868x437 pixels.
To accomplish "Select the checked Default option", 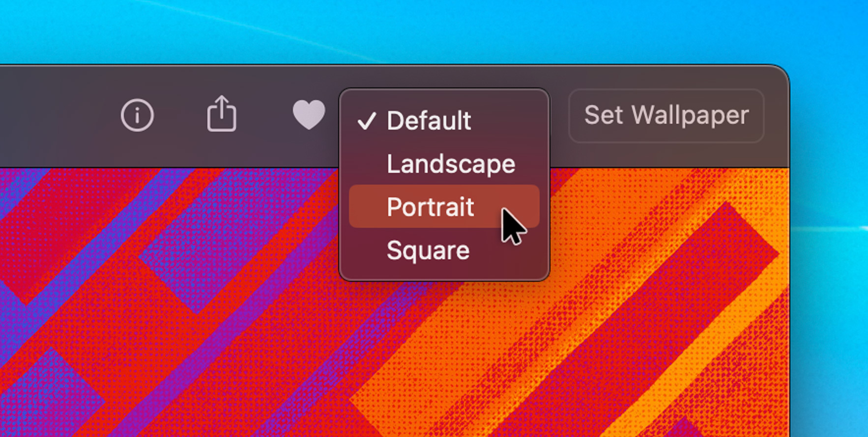I will pyautogui.click(x=429, y=121).
